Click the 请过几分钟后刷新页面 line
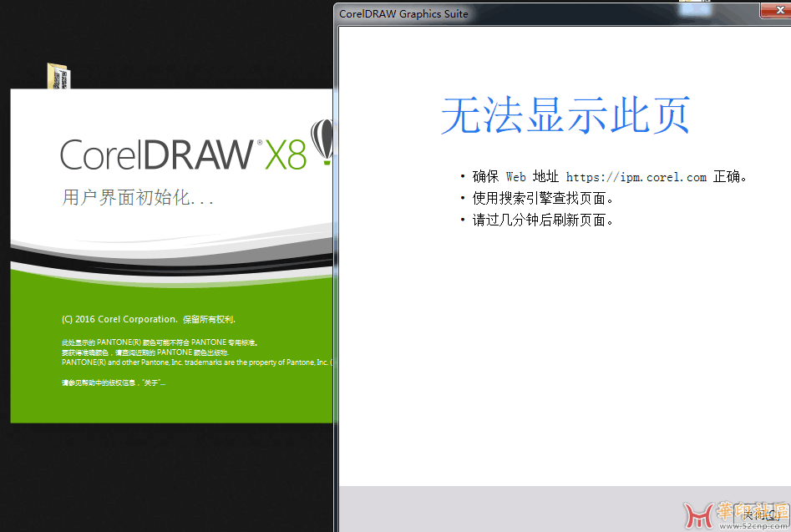This screenshot has width=791, height=532. [x=543, y=220]
